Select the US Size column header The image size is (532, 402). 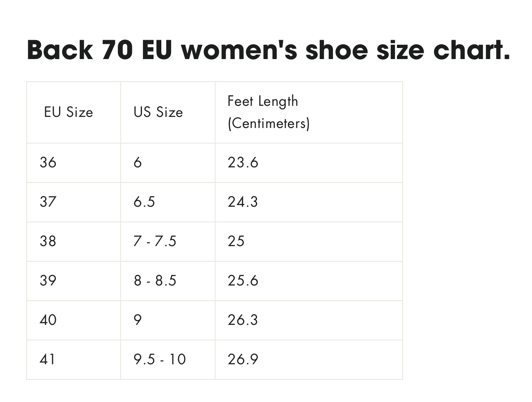[x=158, y=112]
